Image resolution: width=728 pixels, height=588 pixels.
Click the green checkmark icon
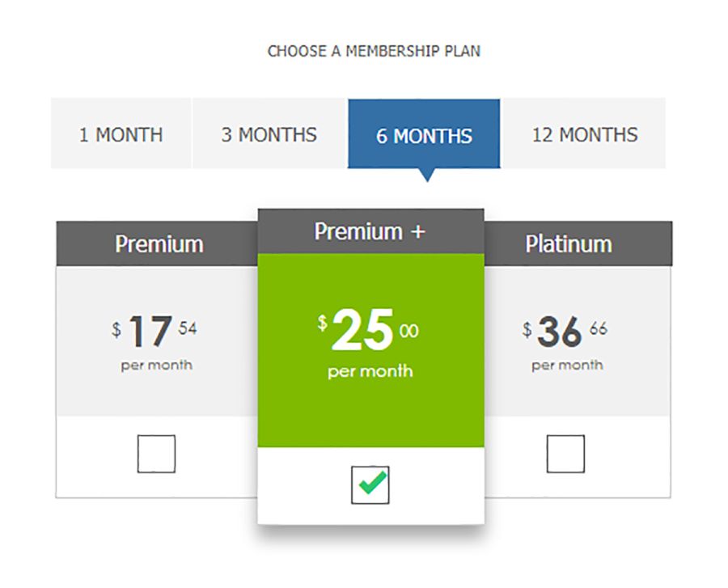372,483
